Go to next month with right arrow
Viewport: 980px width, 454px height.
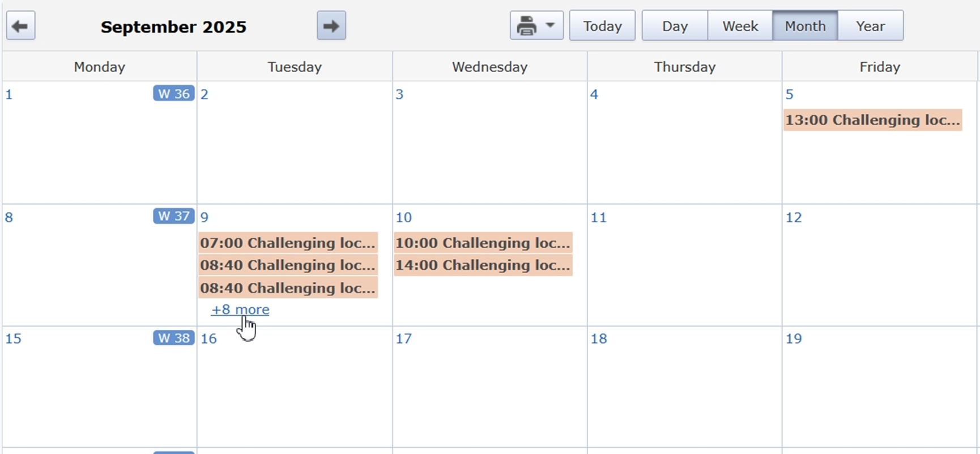point(331,26)
